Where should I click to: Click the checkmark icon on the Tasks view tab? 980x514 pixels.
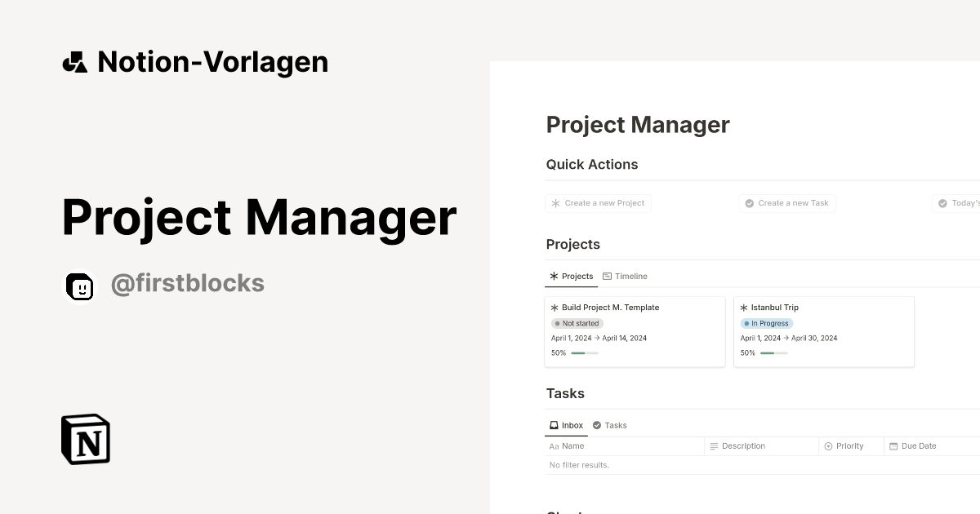click(597, 425)
